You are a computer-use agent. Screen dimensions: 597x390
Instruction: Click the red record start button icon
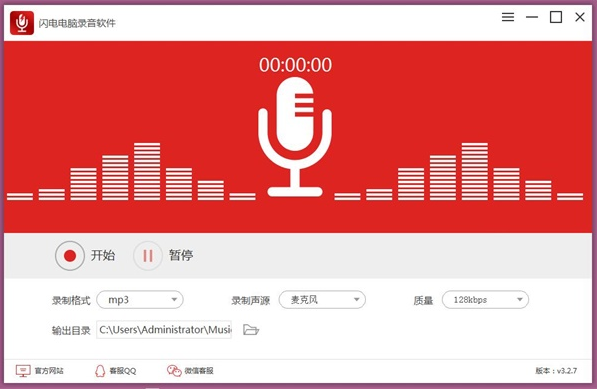click(x=70, y=256)
